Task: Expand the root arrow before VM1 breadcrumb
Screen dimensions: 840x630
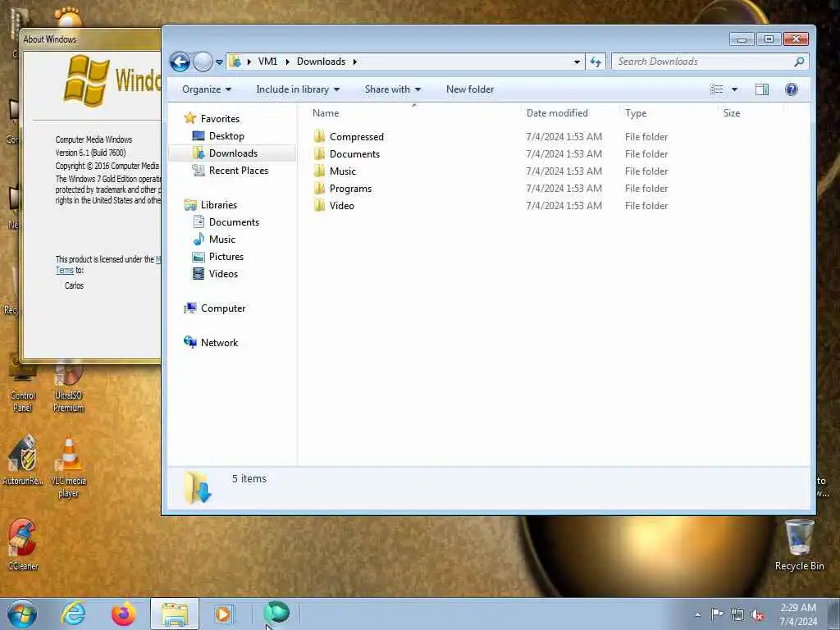Action: [249, 62]
